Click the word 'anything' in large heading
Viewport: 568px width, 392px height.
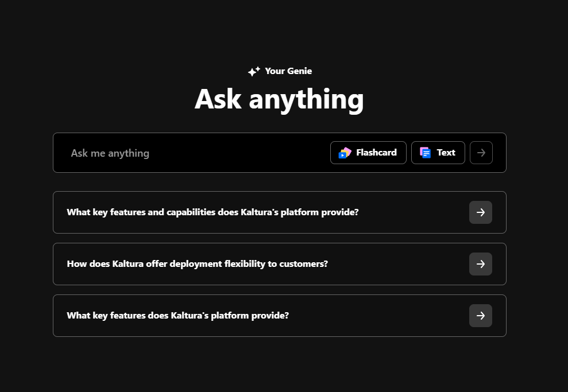point(306,99)
